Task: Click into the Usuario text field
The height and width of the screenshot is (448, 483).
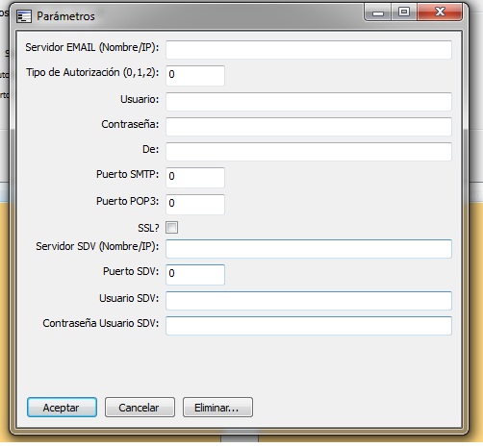Action: point(309,102)
